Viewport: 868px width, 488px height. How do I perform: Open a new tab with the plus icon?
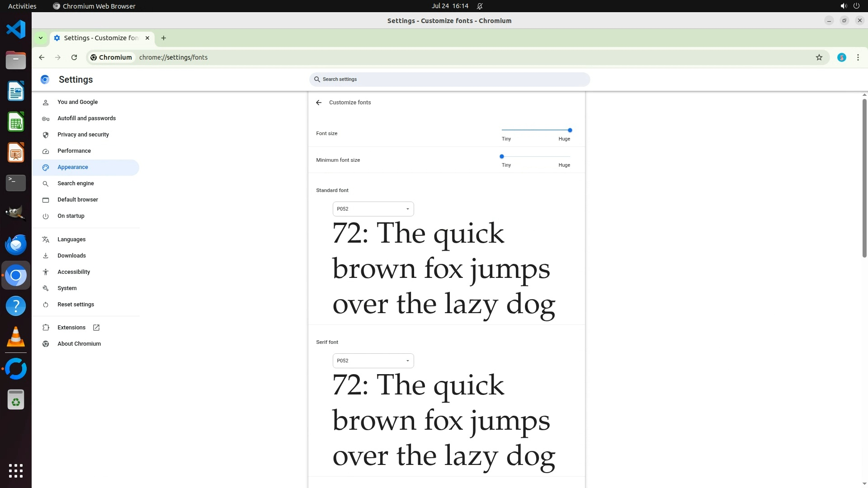tap(164, 38)
